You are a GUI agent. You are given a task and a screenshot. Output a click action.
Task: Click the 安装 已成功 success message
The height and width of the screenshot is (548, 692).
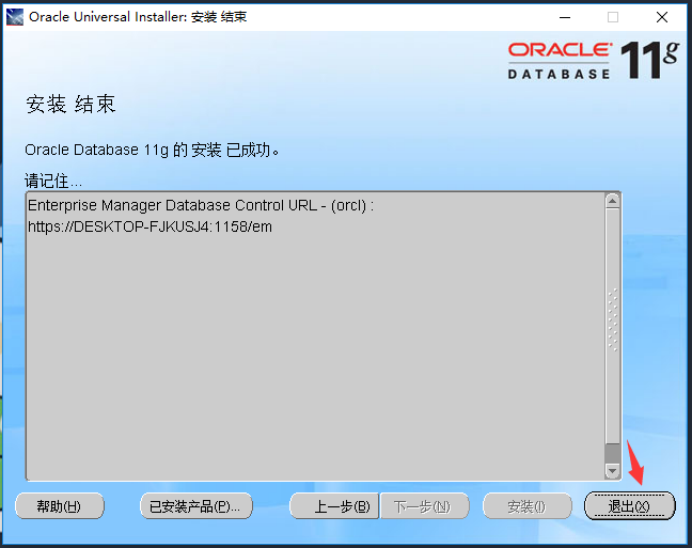pyautogui.click(x=152, y=150)
